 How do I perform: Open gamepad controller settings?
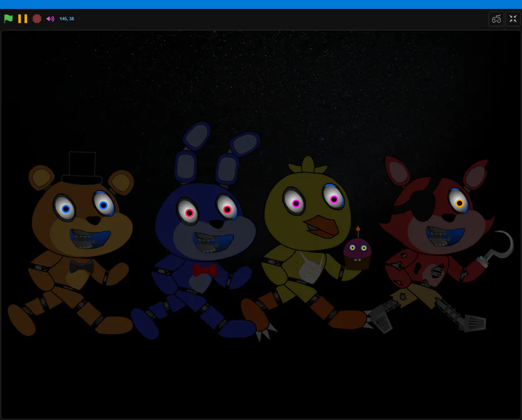coord(496,19)
